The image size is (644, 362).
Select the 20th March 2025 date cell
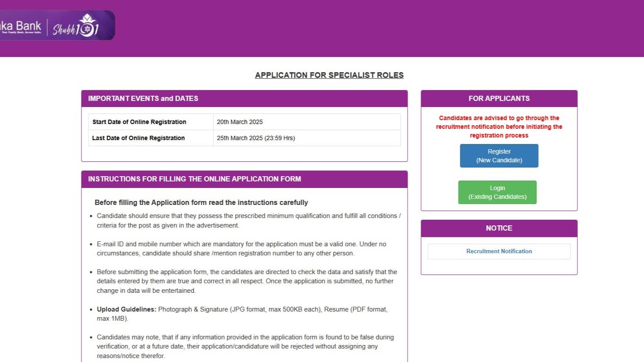(x=240, y=122)
